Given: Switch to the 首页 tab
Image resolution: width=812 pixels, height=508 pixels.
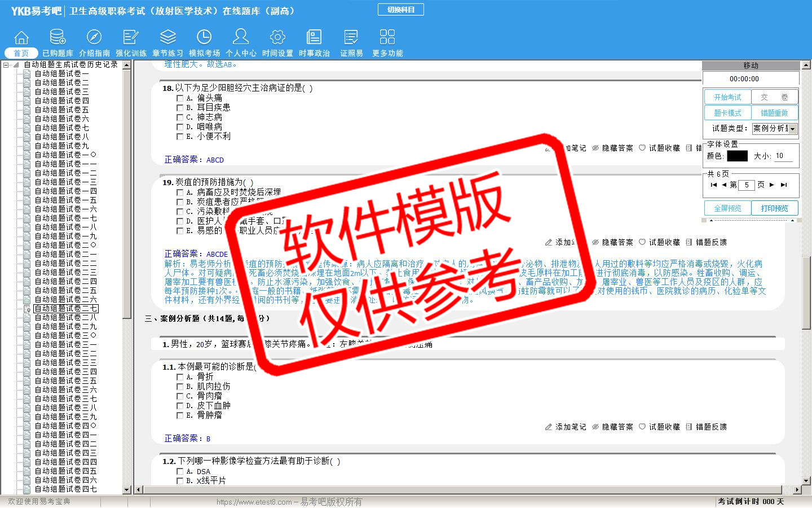Looking at the screenshot, I should click(21, 53).
